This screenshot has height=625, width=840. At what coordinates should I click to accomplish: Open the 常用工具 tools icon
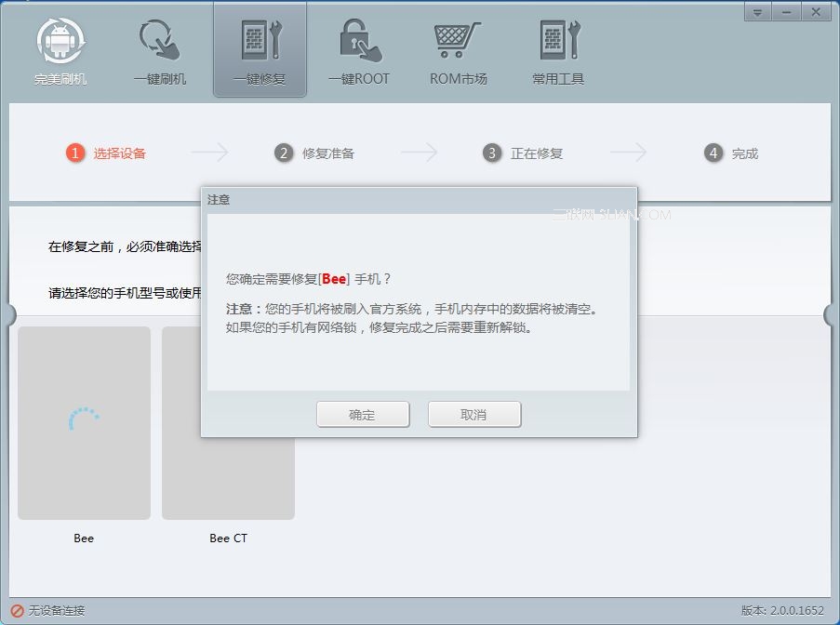pos(559,41)
